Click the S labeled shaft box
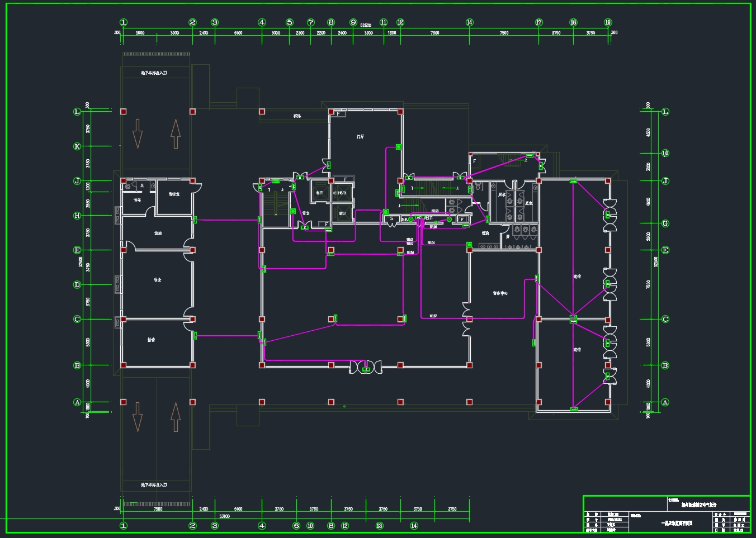This screenshot has width=756, height=538. 391,218
